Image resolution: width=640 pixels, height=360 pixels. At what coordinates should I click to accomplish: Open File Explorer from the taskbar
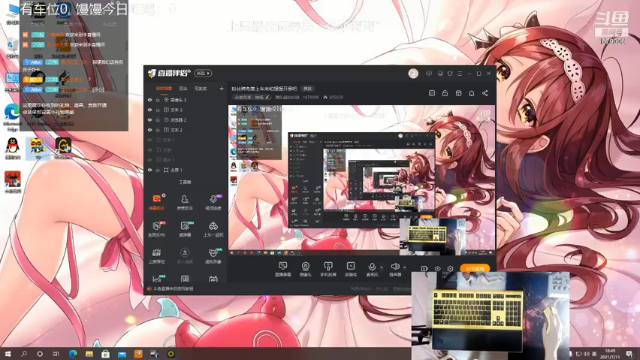click(89, 354)
